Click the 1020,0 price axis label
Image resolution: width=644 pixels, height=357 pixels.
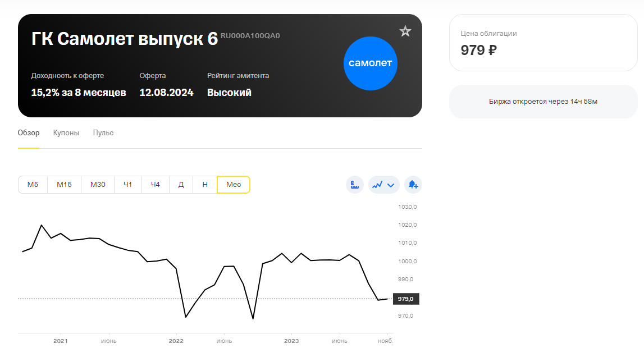(x=407, y=225)
